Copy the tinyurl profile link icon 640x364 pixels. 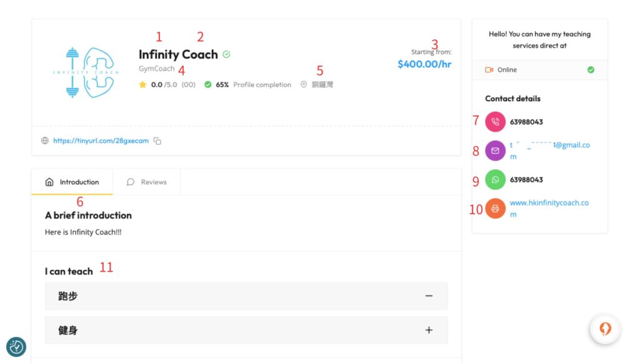[157, 141]
